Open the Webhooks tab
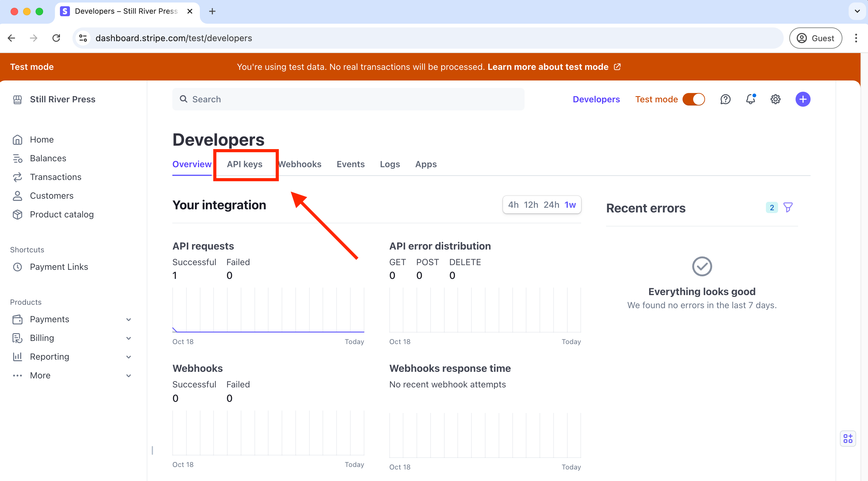Viewport: 868px width, 481px height. (299, 164)
